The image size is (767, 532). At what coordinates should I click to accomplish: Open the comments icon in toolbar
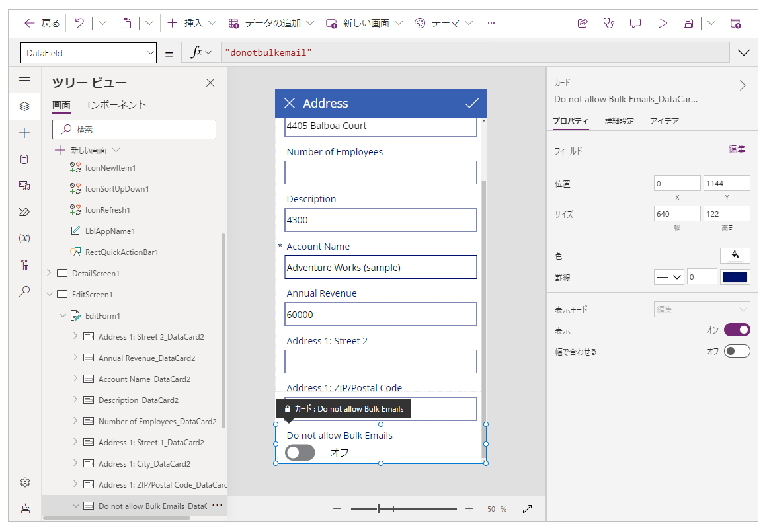coord(635,23)
